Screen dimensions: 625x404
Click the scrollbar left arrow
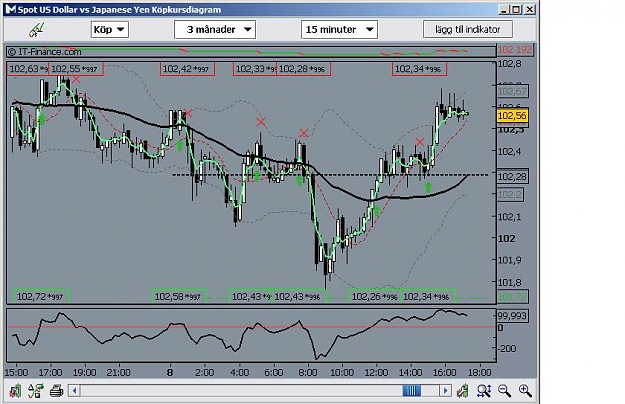[x=75, y=391]
